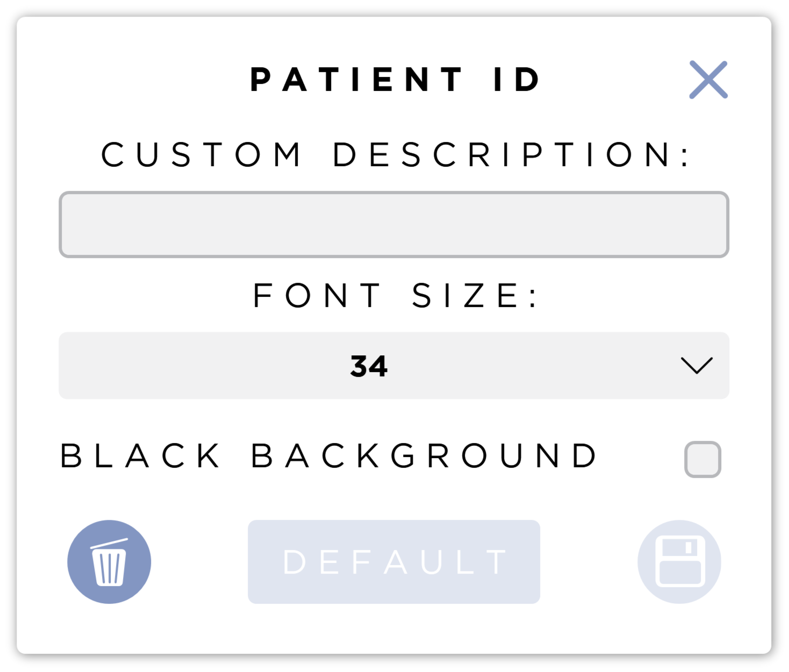The width and height of the screenshot is (789, 672).
Task: Click the Patient ID dialog title
Action: [x=395, y=80]
